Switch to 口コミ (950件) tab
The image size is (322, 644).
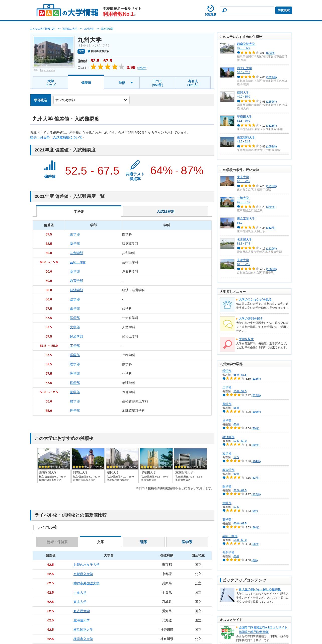(157, 83)
